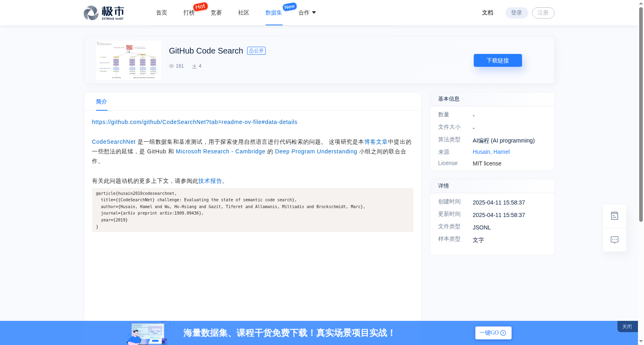
Task: Close the bottom banner with 关闭
Action: click(x=627, y=326)
